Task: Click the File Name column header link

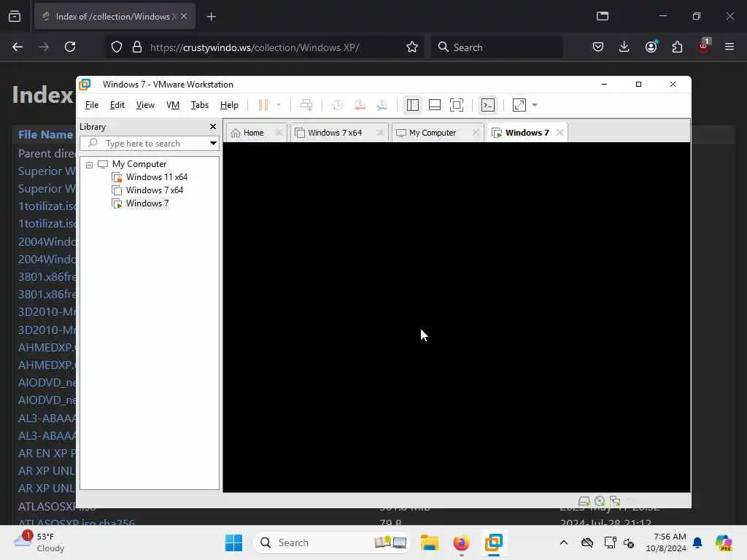Action: tap(45, 135)
